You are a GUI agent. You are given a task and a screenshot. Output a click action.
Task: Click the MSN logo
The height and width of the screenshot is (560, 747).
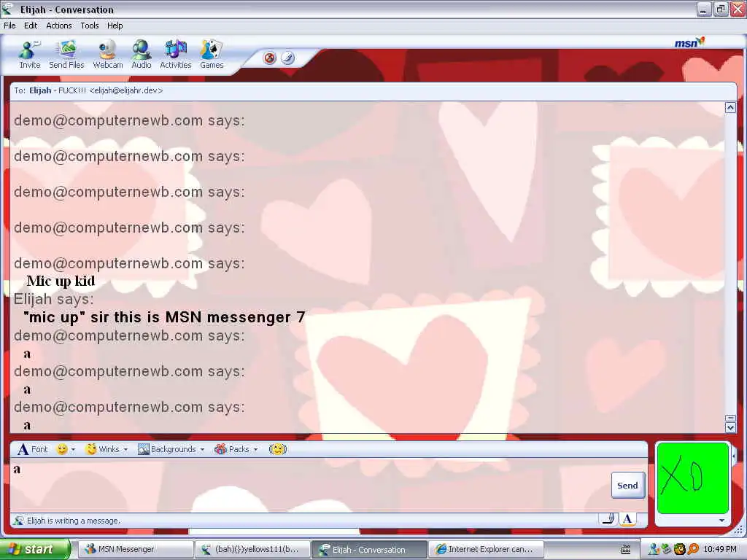coord(689,42)
